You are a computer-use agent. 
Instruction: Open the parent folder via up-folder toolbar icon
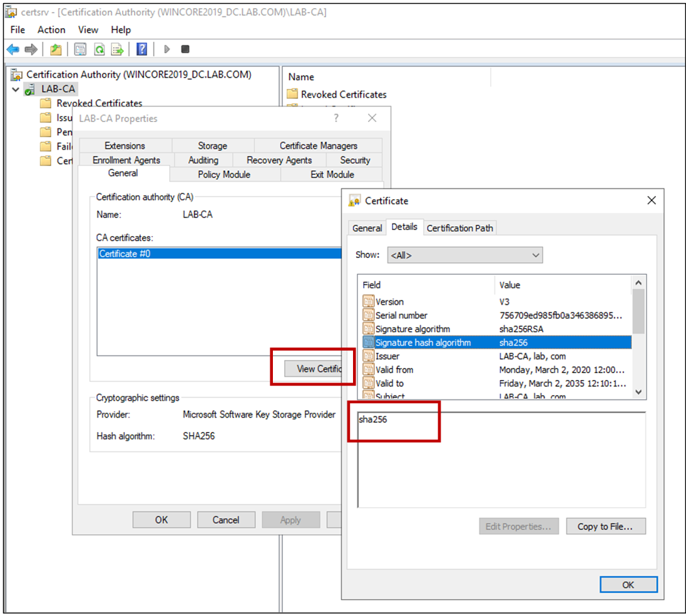coord(55,49)
